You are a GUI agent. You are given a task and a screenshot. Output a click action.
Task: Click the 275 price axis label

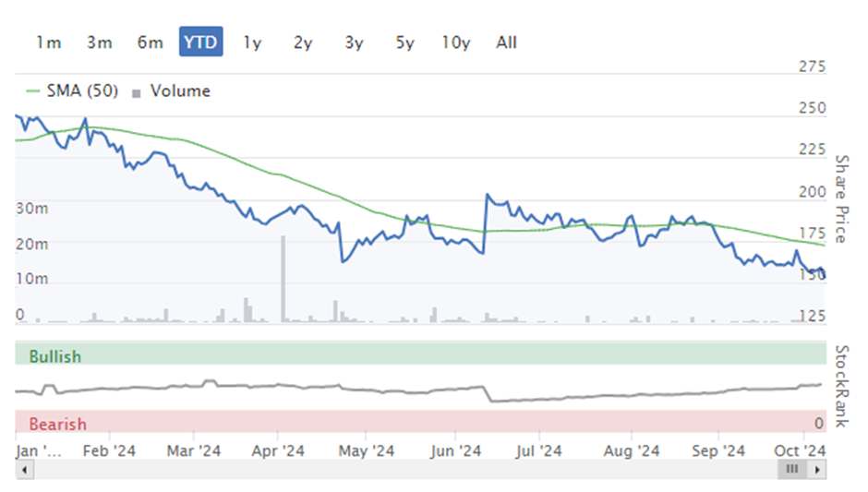[812, 66]
